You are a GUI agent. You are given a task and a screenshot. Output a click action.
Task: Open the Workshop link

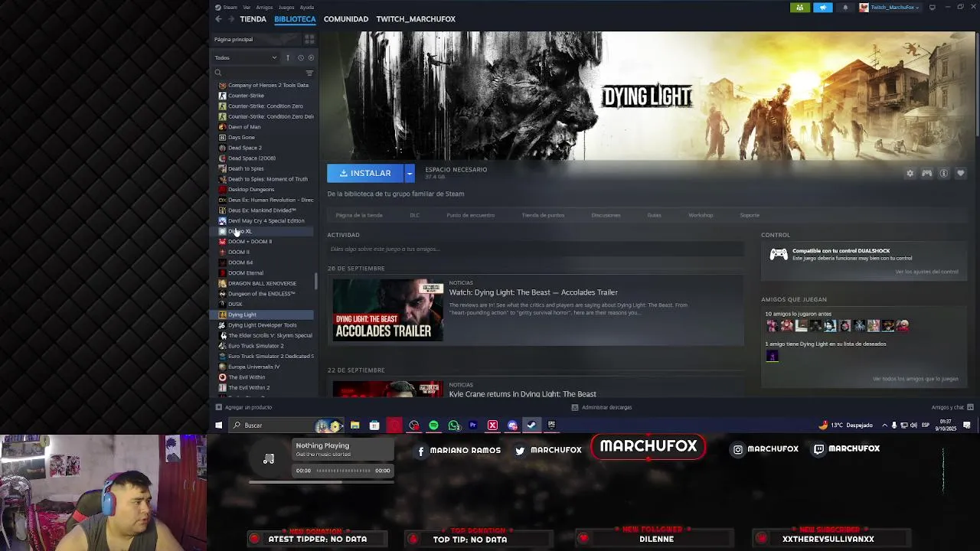pyautogui.click(x=701, y=215)
